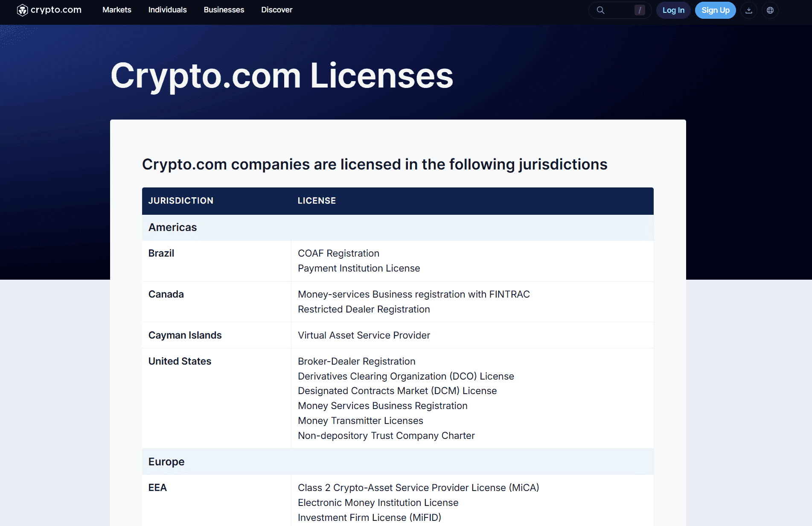Viewport: 812px width, 526px height.
Task: Select the search magnifier icon
Action: 600,10
